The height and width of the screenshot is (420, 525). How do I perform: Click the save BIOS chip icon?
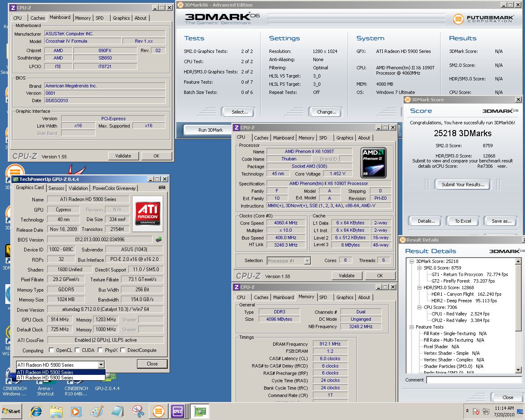[159, 239]
